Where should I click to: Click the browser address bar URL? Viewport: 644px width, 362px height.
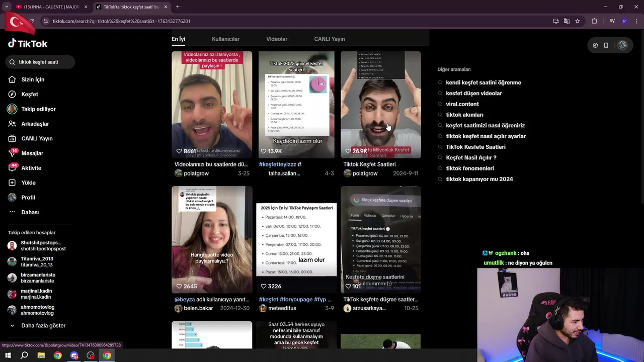[121, 21]
